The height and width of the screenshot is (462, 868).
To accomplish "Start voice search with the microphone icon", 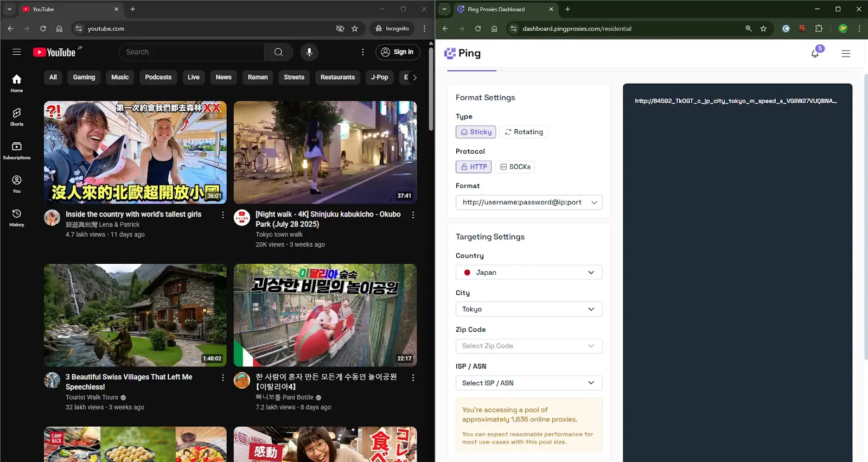I will [x=309, y=52].
